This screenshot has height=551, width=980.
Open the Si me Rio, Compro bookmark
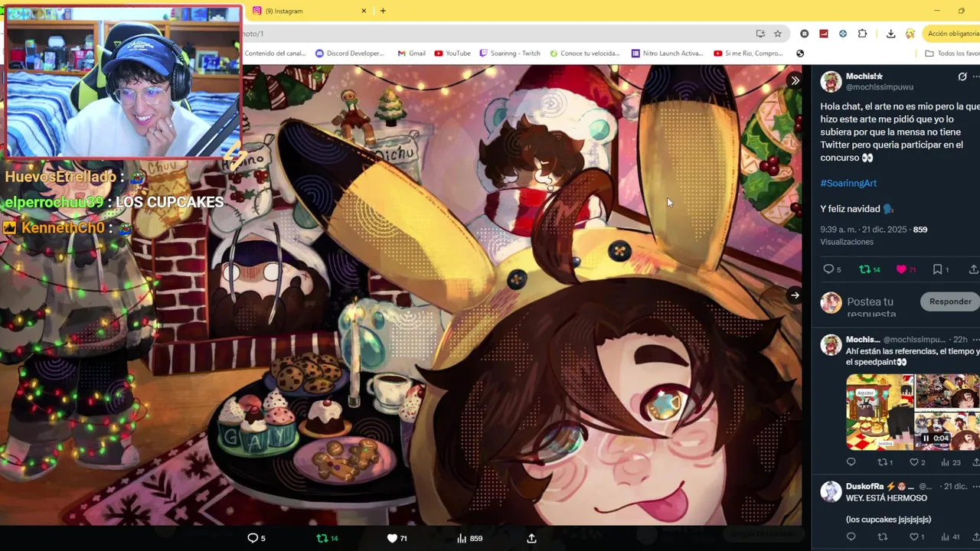749,54
